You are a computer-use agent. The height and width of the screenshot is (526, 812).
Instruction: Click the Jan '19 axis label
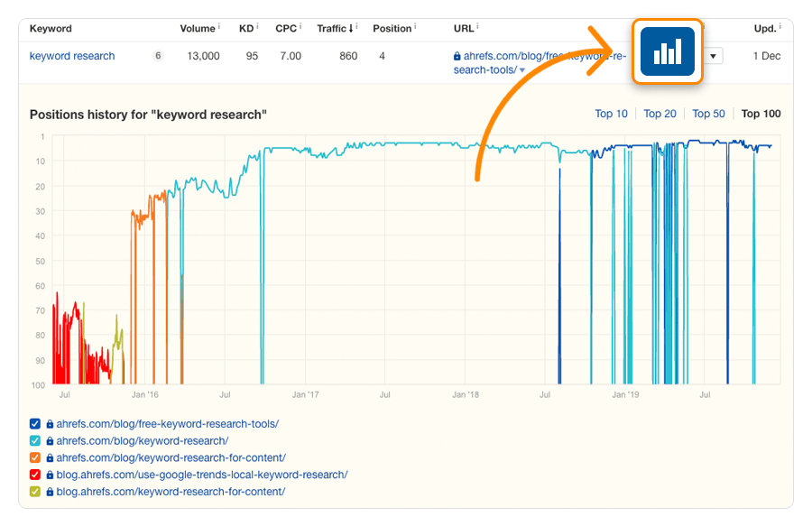(x=625, y=395)
